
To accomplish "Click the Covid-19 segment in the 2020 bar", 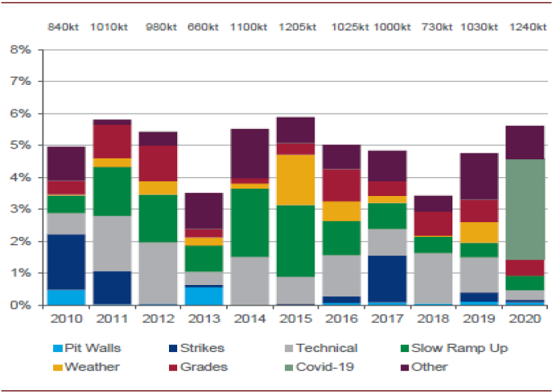I will pyautogui.click(x=525, y=210).
